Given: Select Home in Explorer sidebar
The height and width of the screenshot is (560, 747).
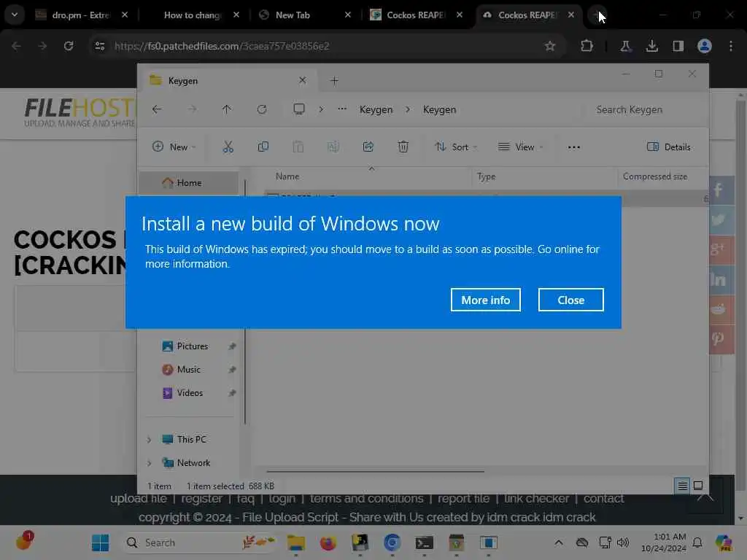Looking at the screenshot, I should coord(188,183).
